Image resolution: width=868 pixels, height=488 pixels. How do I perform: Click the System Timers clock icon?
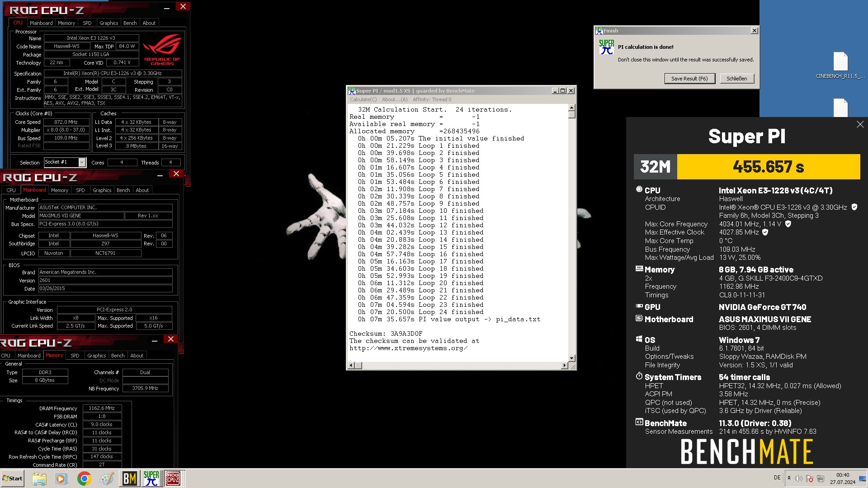(x=639, y=376)
